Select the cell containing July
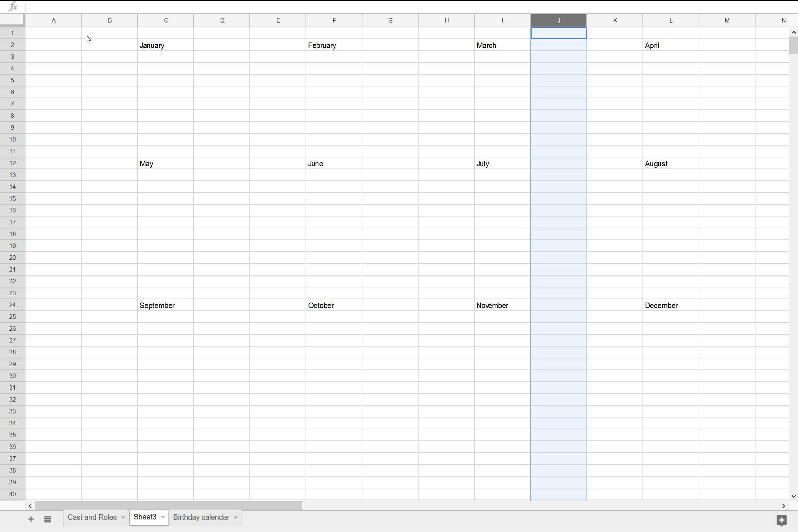 pyautogui.click(x=502, y=163)
